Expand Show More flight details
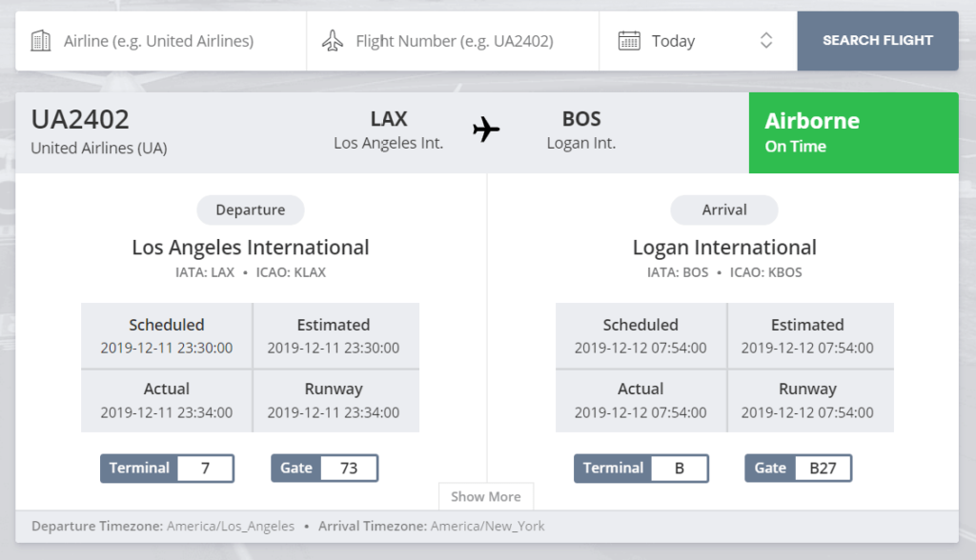The image size is (976, 560). tap(486, 496)
